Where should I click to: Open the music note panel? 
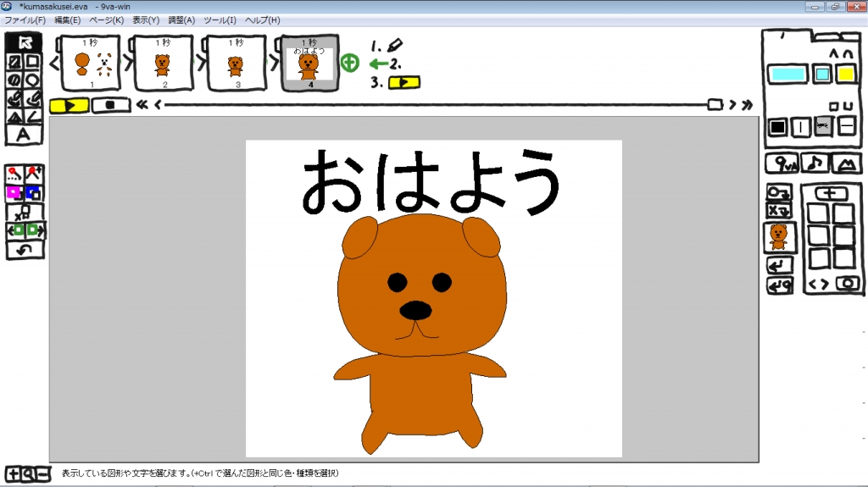[813, 163]
